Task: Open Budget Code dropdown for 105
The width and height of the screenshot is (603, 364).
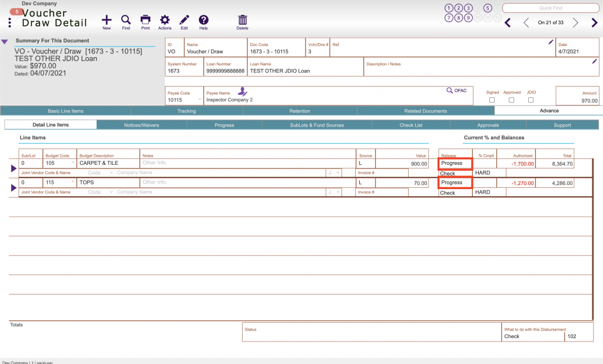Action: coord(72,163)
